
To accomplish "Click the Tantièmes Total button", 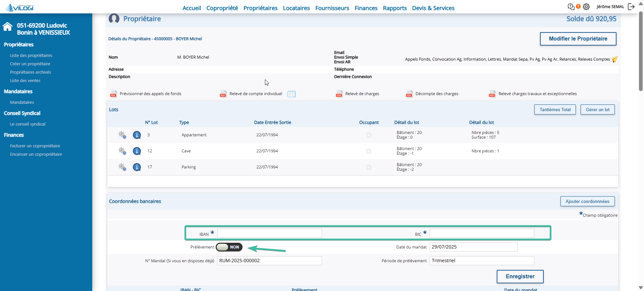I will point(555,110).
